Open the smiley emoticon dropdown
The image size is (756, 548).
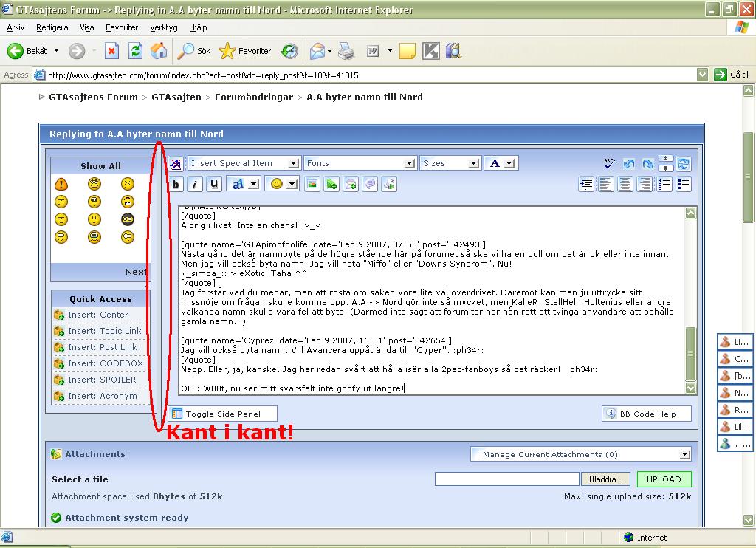click(x=283, y=185)
